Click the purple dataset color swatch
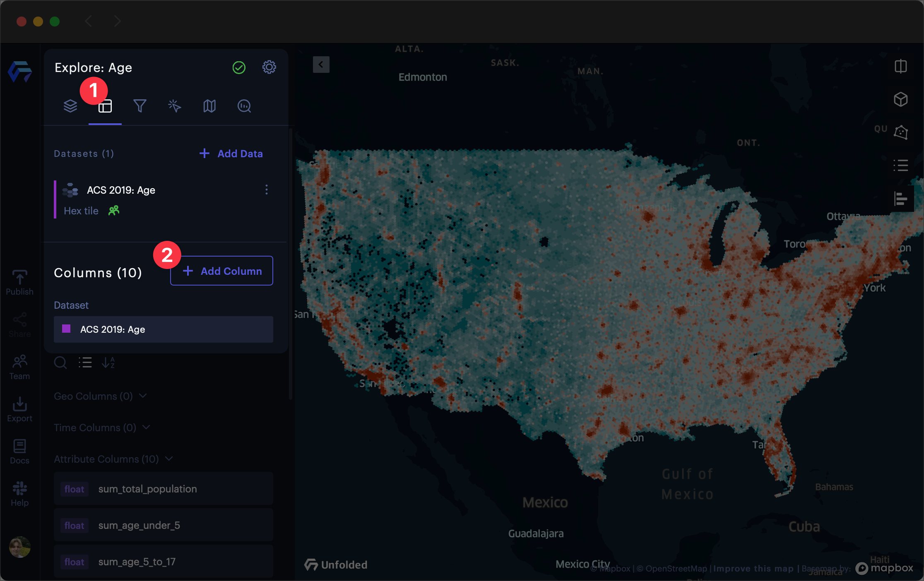Screen dimensions: 924x581 pos(66,329)
